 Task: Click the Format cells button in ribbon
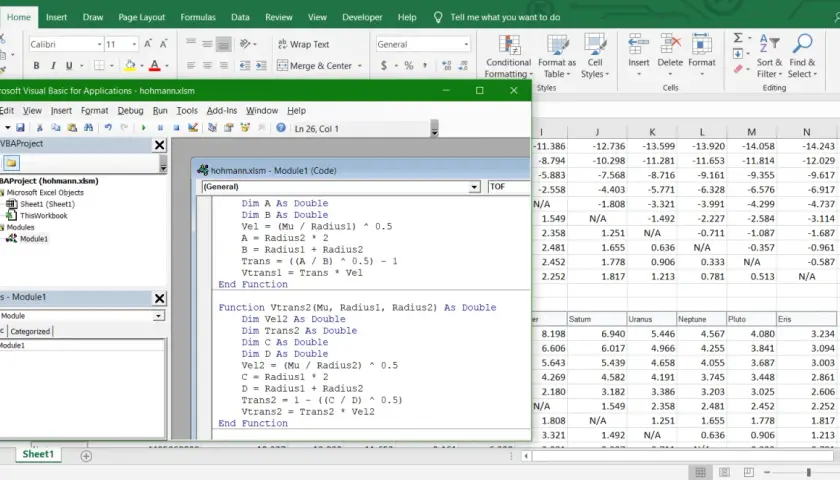[x=702, y=55]
